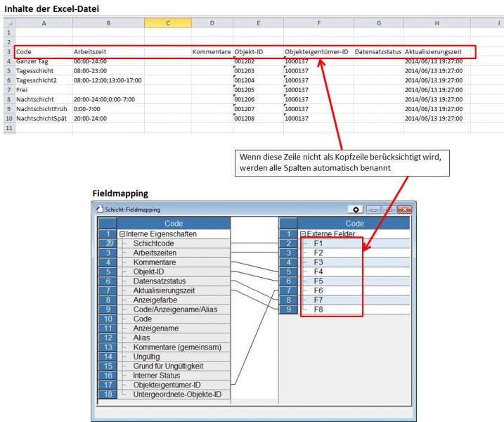Click the Schicht-Fieldmapping window title icon
Image resolution: width=504 pixels, height=422 pixels.
point(98,210)
